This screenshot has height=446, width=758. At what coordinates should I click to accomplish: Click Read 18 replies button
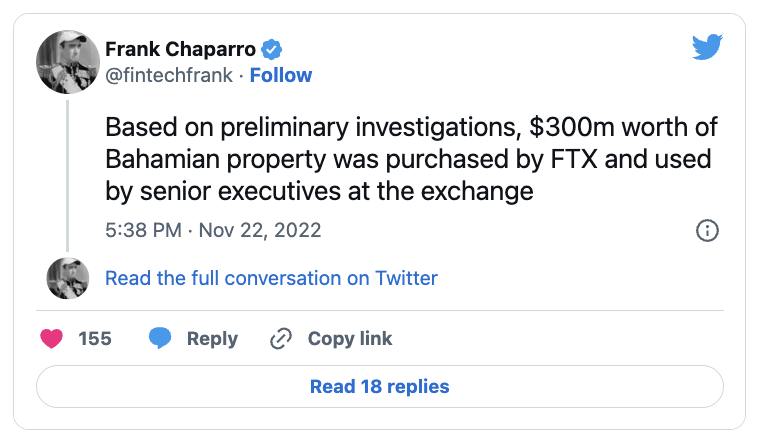tap(379, 386)
